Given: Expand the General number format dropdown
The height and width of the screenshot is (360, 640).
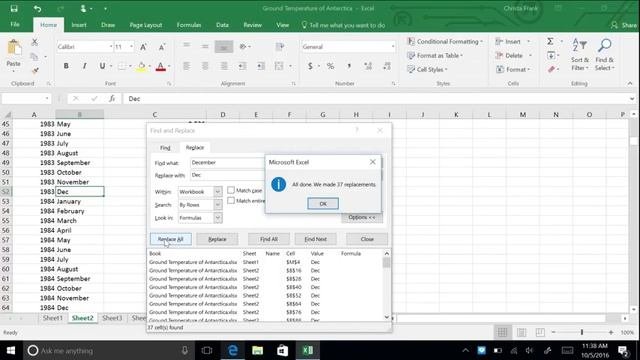Looking at the screenshot, I should click(393, 47).
